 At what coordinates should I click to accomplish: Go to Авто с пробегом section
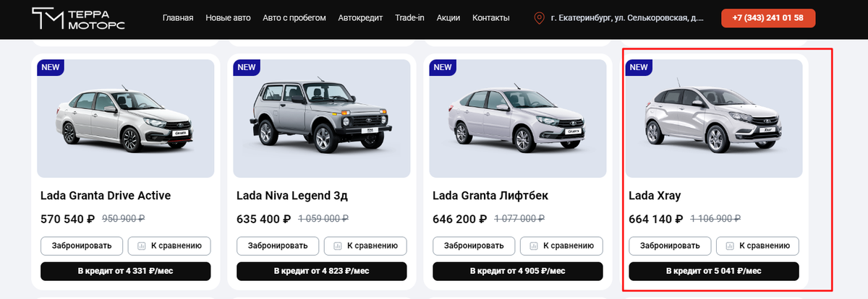click(294, 18)
